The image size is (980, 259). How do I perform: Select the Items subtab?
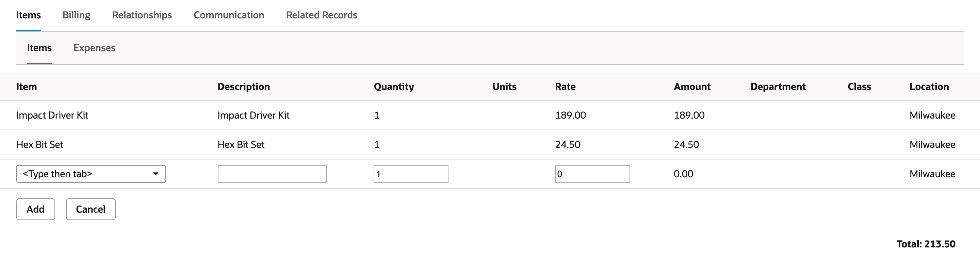pos(39,48)
